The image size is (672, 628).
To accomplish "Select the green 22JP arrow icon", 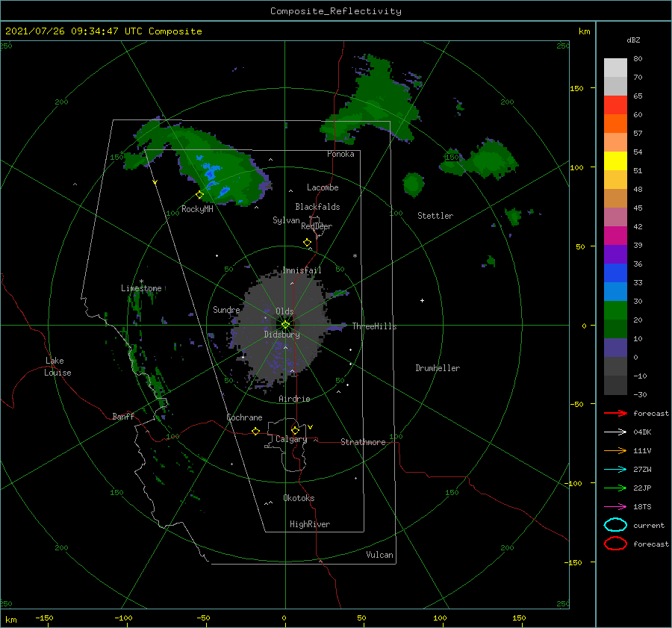I will (x=615, y=488).
